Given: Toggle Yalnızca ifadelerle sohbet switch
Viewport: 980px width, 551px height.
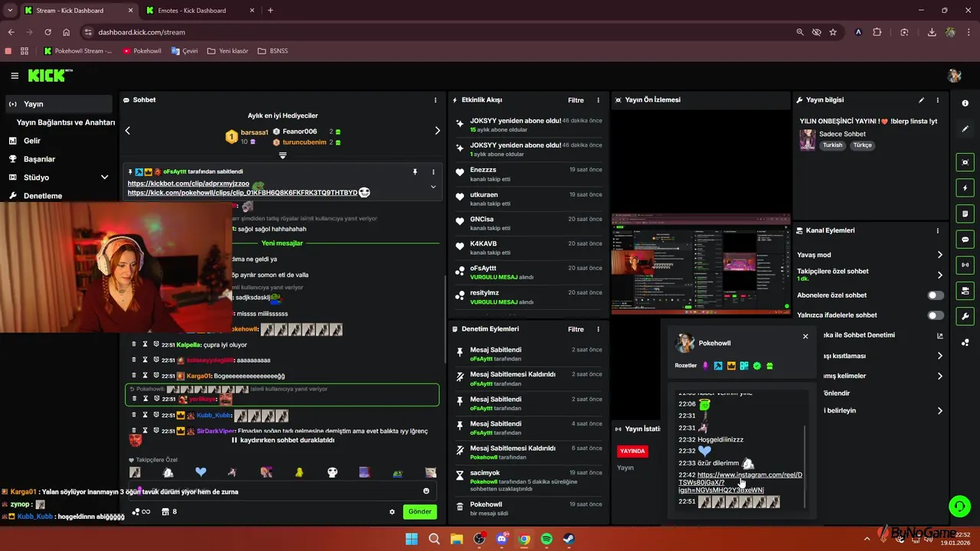Looking at the screenshot, I should point(936,315).
